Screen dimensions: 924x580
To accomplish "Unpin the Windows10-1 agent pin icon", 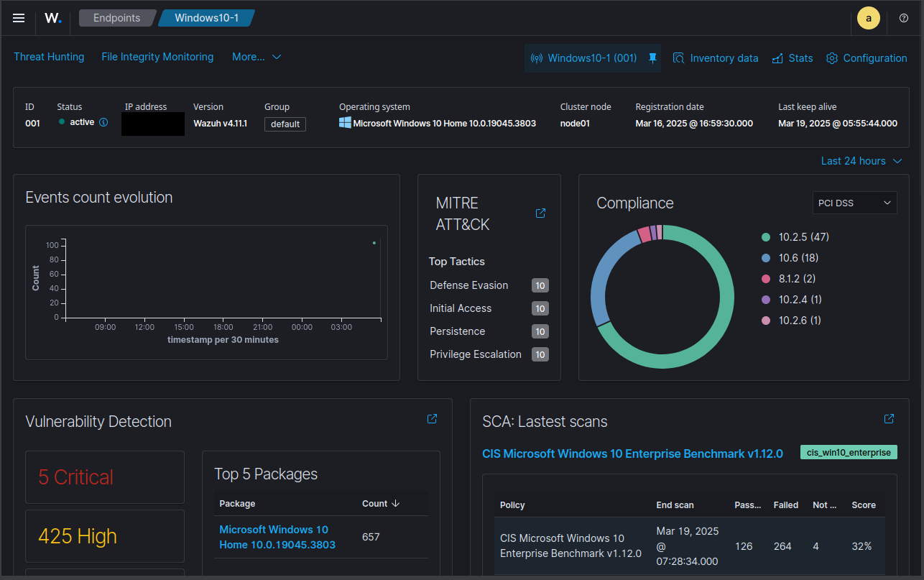I will [x=652, y=58].
